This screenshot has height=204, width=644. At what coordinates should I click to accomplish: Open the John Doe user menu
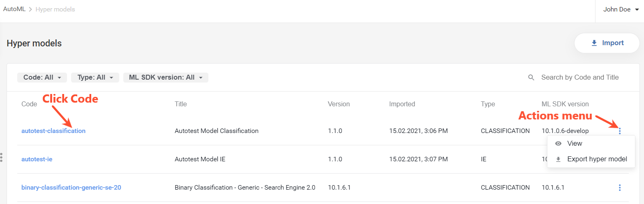[621, 9]
